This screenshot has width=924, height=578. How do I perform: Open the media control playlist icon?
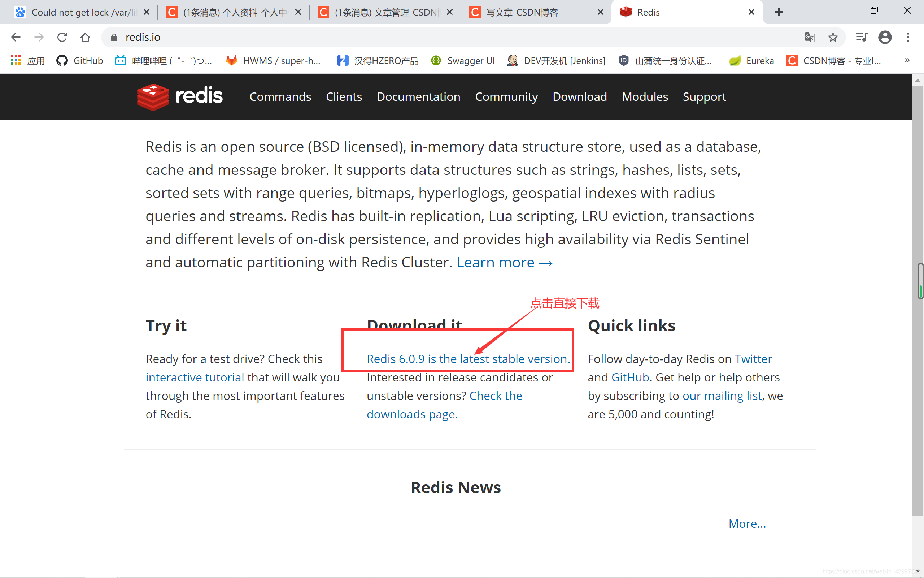pyautogui.click(x=862, y=37)
